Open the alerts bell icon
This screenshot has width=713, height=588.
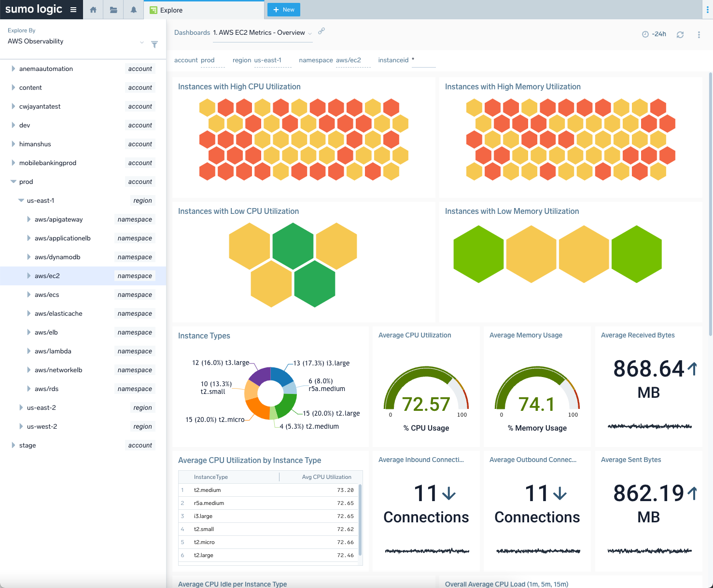click(134, 10)
